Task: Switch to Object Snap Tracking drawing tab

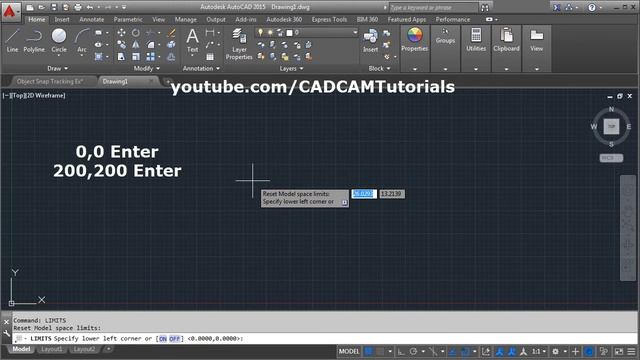Action: coord(50,82)
